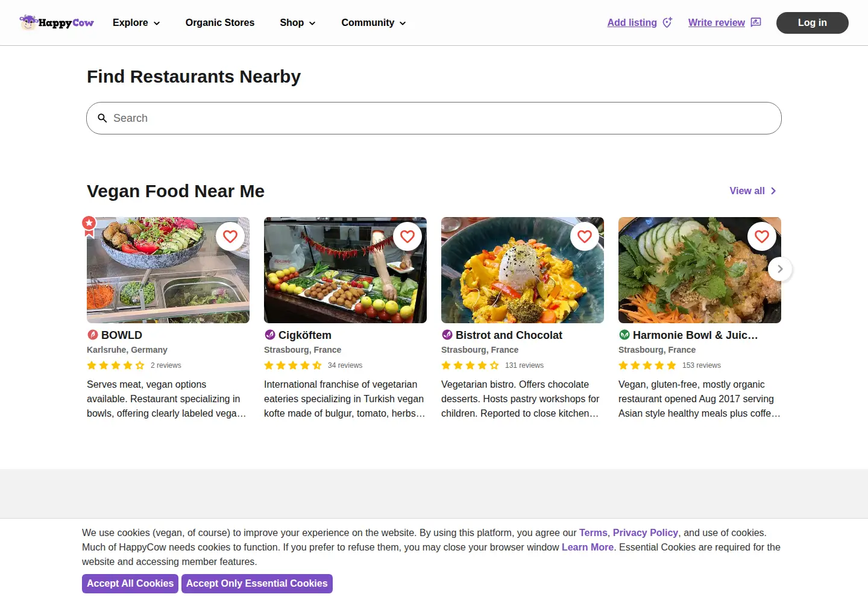Open the Harmonie Bowl & Juic… title
Viewport: 868px width, 603px height.
click(696, 335)
